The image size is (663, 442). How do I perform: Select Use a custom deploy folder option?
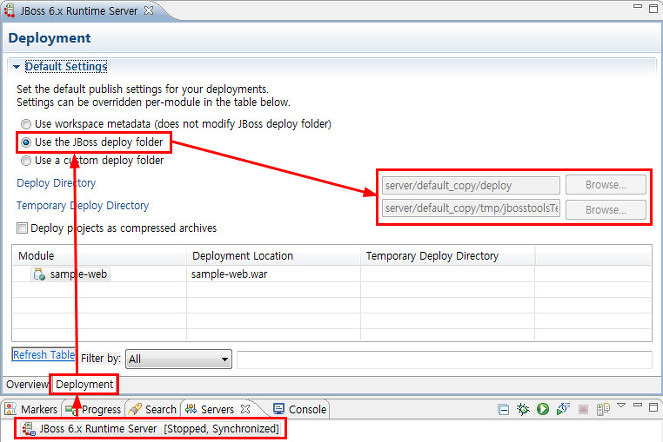coord(26,161)
